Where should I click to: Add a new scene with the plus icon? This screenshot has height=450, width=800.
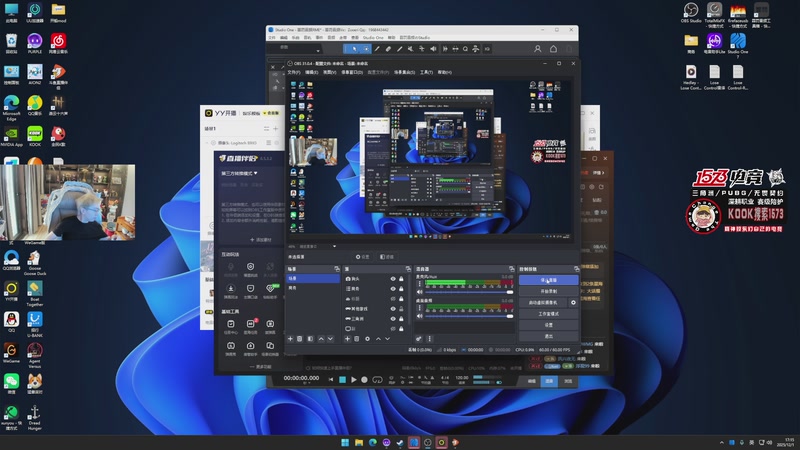(290, 339)
